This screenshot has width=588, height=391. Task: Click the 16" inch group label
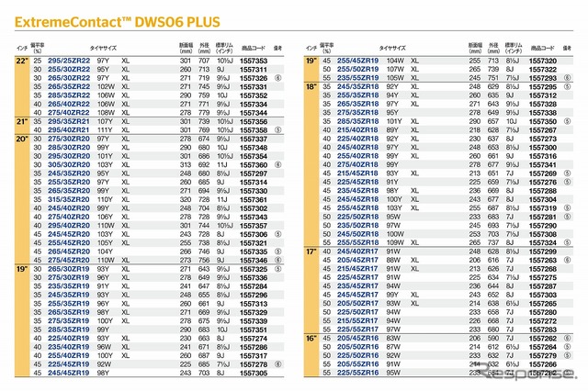pyautogui.click(x=311, y=338)
